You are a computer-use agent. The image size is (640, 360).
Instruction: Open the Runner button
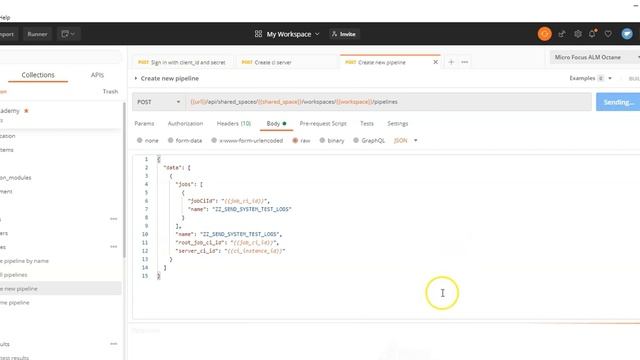(x=37, y=34)
